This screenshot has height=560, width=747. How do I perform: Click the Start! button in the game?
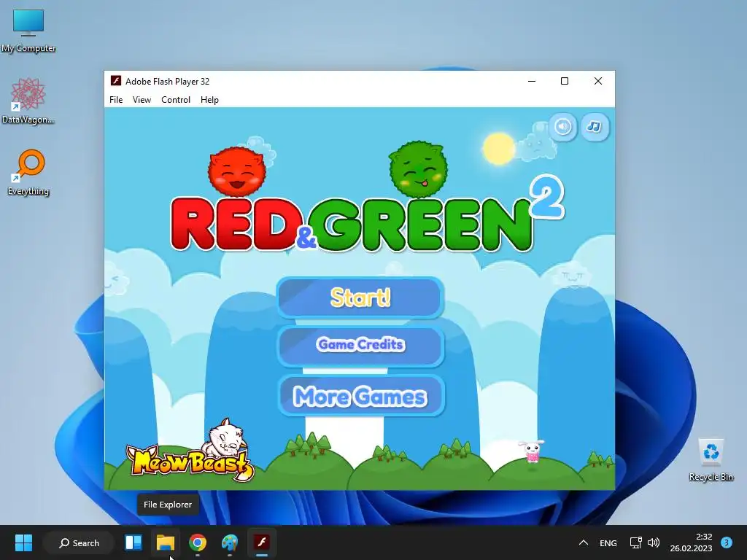pos(360,297)
